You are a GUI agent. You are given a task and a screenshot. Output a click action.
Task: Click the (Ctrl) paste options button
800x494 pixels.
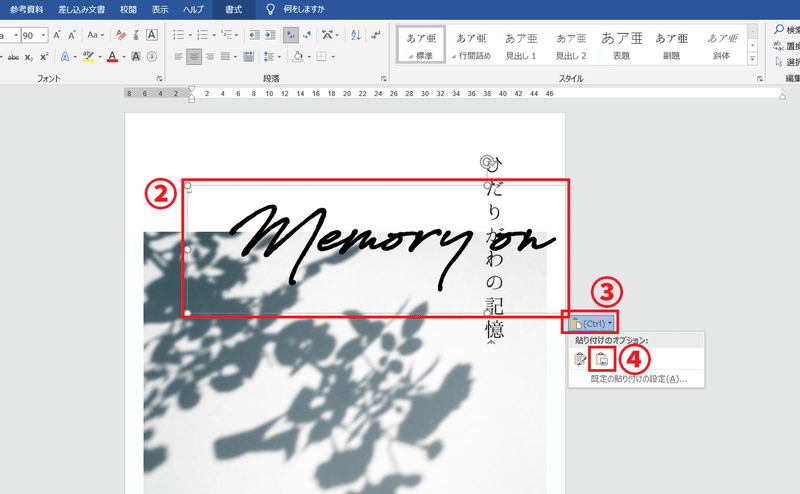tap(591, 323)
